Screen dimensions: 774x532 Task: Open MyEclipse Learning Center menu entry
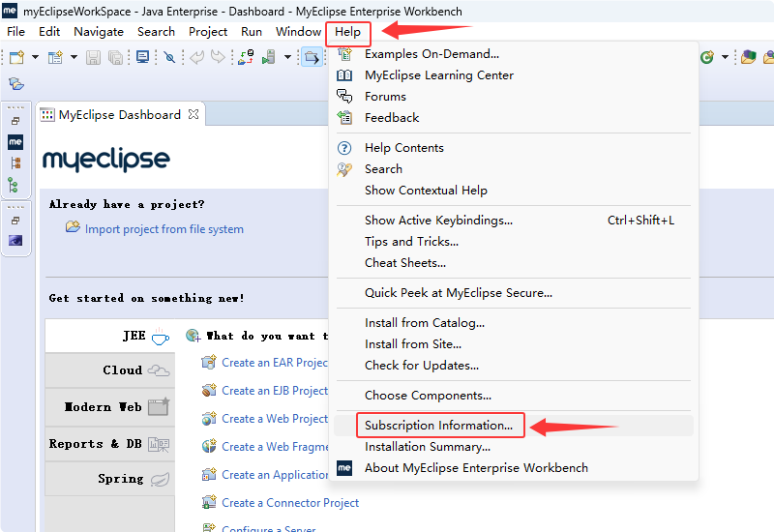click(x=514, y=75)
